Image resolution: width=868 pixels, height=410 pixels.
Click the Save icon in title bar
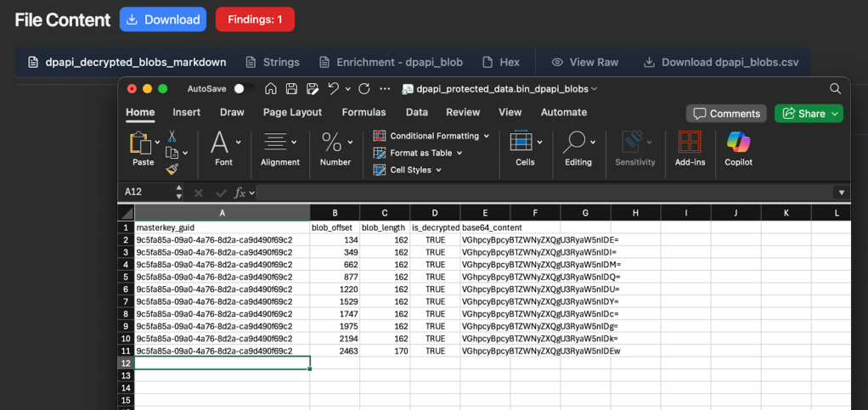[x=291, y=89]
